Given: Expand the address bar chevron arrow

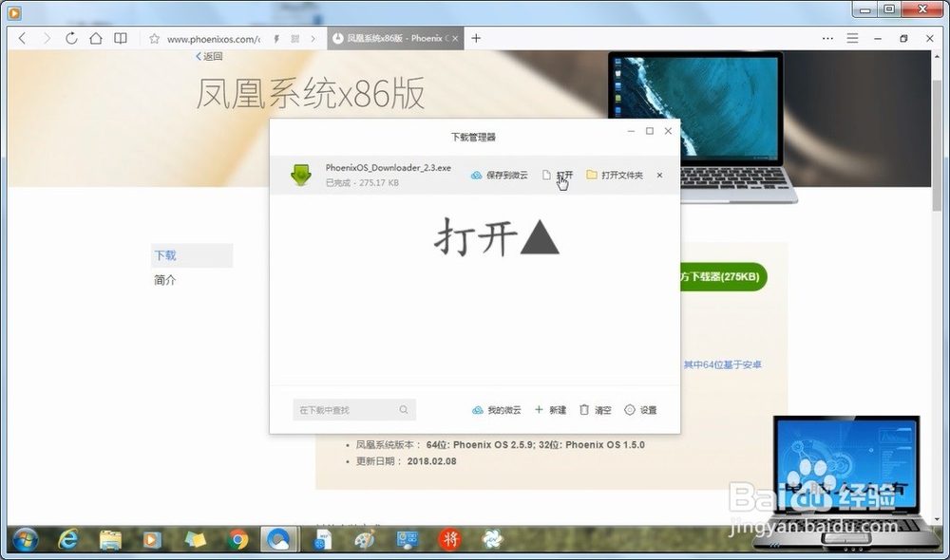Looking at the screenshot, I should (313, 39).
